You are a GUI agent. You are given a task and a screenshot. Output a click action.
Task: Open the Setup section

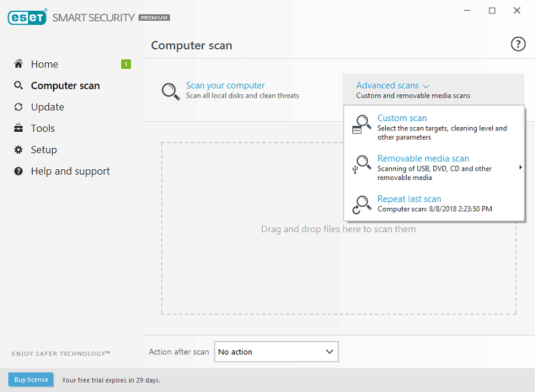point(43,150)
